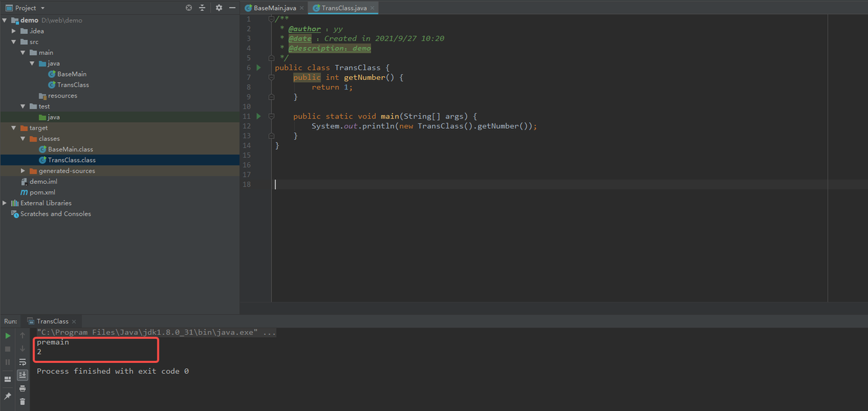Open the Project view dropdown
The image size is (868, 411).
(42, 8)
